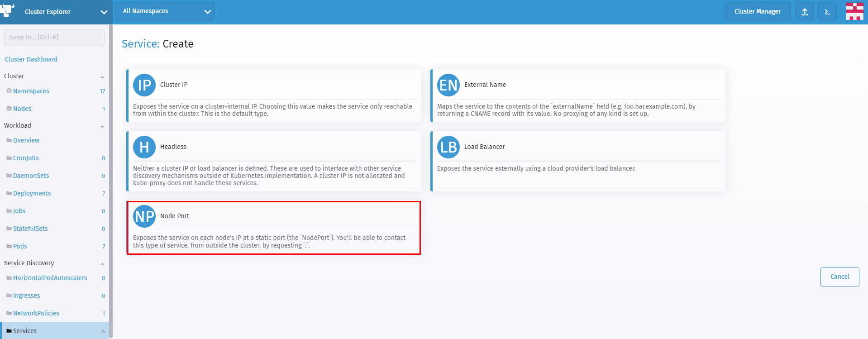Open the All Namespaces filter dropdown
The height and width of the screenshot is (339, 868).
pyautogui.click(x=164, y=11)
